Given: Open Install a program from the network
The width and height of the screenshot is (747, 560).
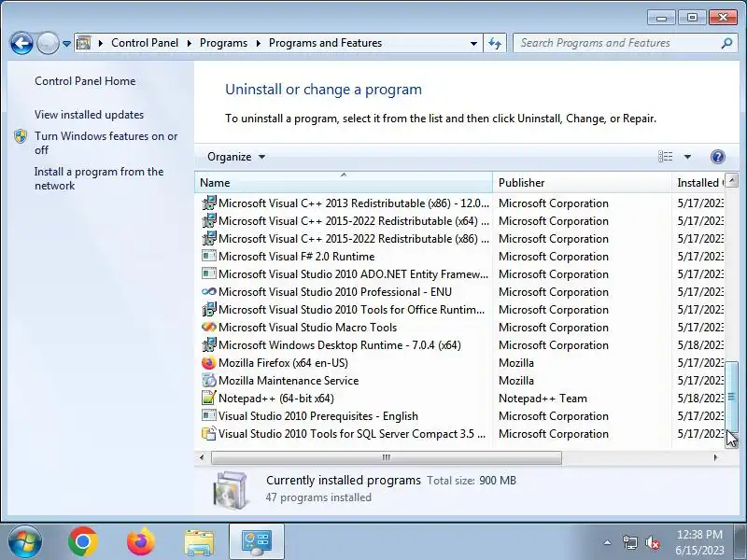Looking at the screenshot, I should [99, 178].
